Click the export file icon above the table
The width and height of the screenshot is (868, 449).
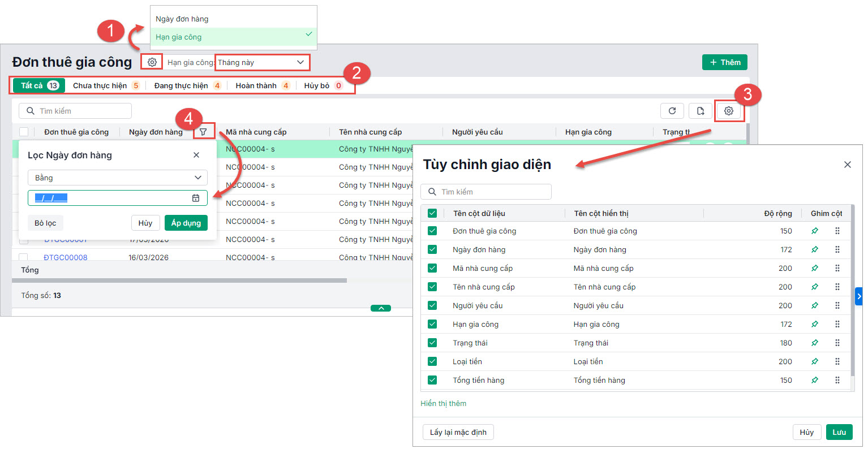point(701,111)
